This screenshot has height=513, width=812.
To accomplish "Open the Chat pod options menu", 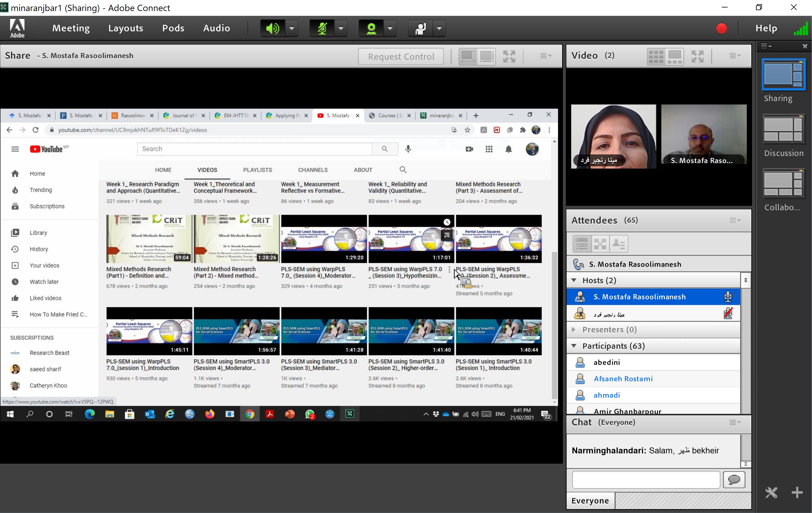I will tap(735, 422).
